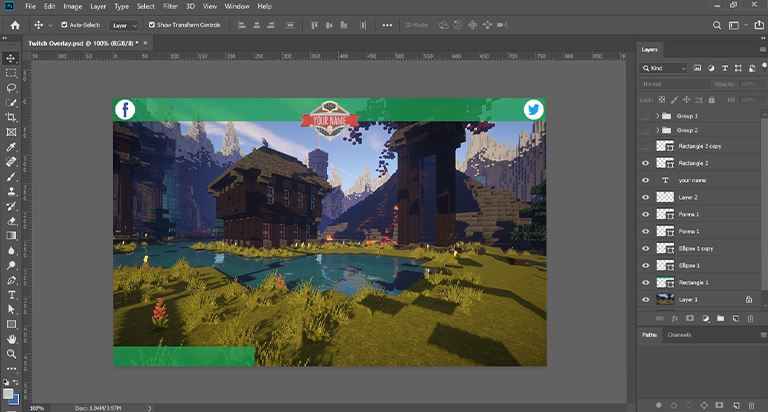Screen dimensions: 768x412
Task: Show the hidden Rectangle 2 copy layer
Action: coord(645,146)
